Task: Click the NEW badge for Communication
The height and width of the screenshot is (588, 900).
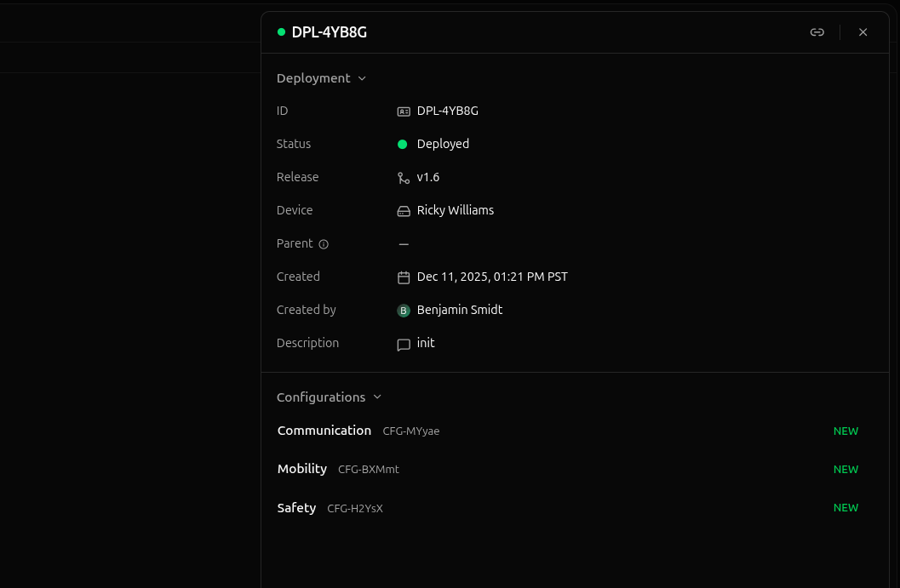Action: click(845, 431)
